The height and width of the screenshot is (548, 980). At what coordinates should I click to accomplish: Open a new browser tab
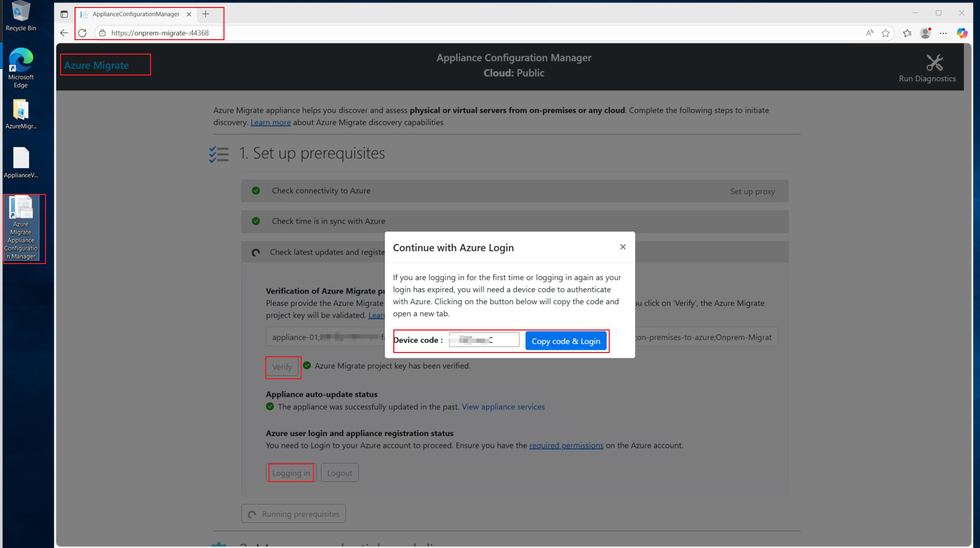point(206,14)
